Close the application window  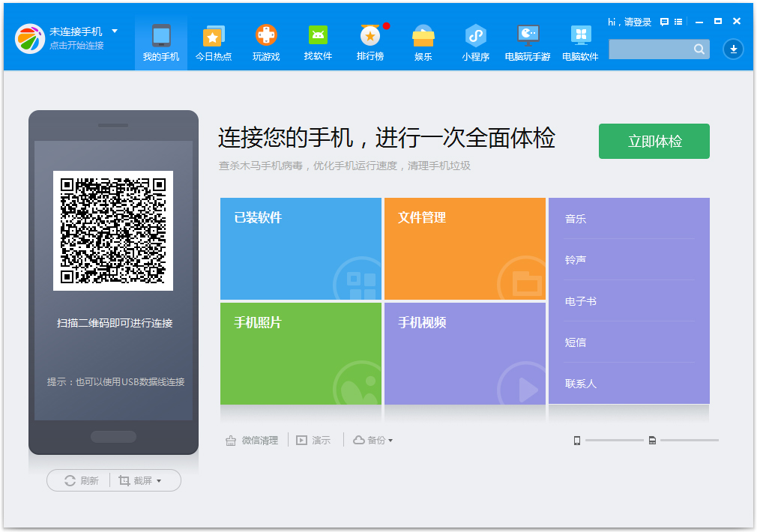coord(737,21)
